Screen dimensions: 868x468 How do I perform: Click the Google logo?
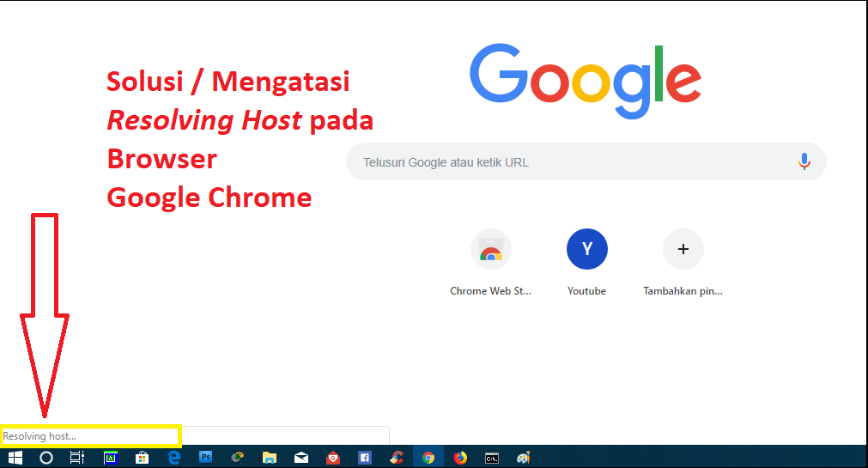coord(586,81)
